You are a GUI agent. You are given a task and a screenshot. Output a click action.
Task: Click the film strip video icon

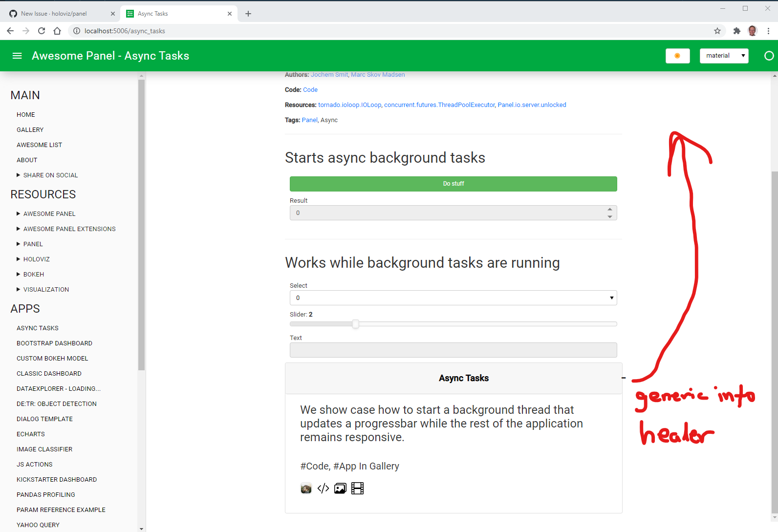[358, 489]
